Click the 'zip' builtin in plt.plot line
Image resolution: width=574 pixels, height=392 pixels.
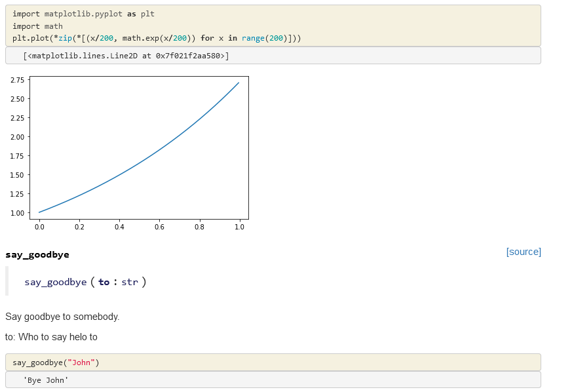[65, 38]
